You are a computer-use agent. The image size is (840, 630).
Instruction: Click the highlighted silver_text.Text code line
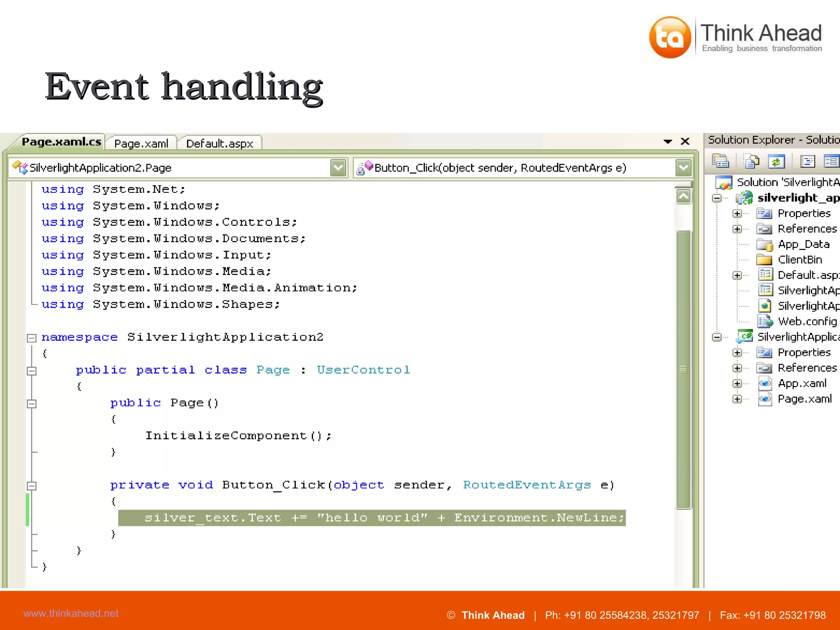(x=372, y=518)
